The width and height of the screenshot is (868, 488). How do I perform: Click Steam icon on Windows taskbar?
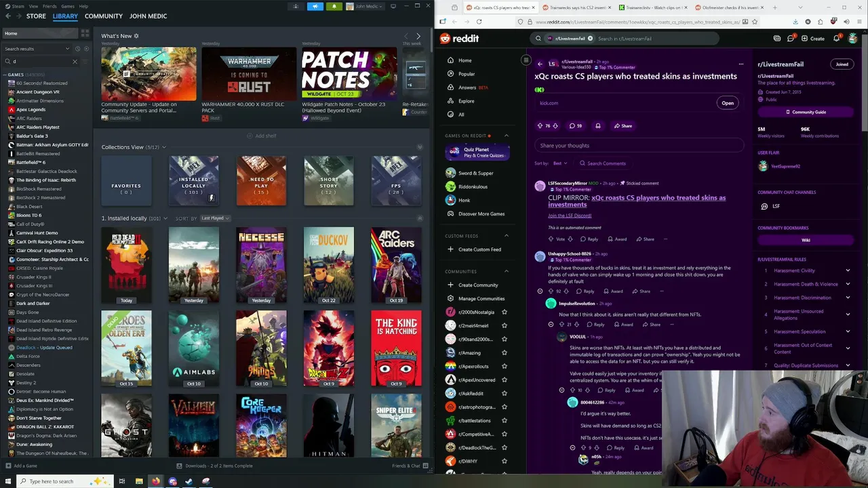tap(189, 481)
